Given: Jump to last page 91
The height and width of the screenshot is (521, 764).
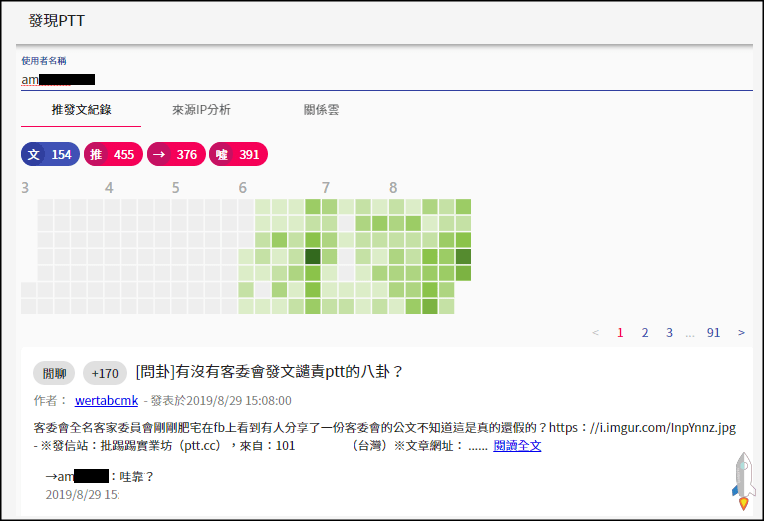Looking at the screenshot, I should point(713,332).
